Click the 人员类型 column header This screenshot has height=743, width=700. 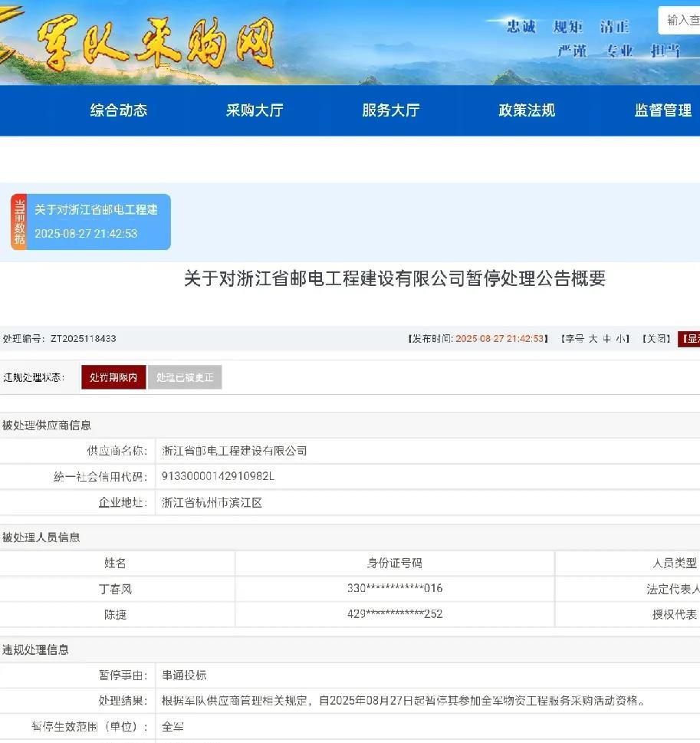click(x=675, y=563)
